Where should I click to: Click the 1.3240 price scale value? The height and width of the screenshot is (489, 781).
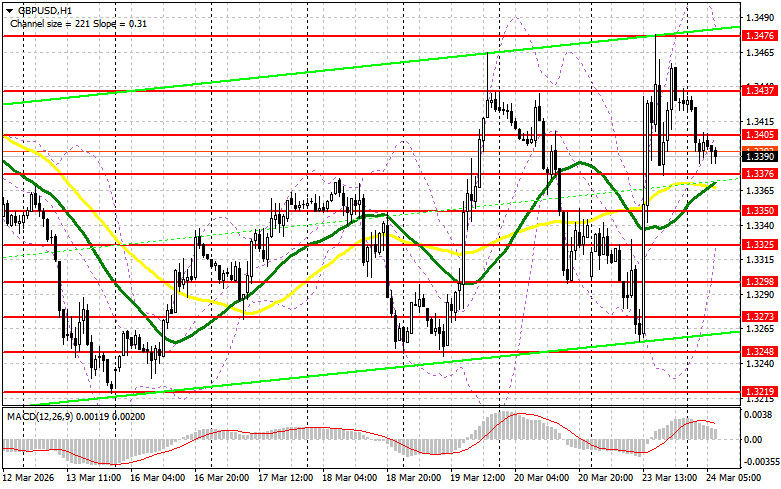(x=760, y=364)
